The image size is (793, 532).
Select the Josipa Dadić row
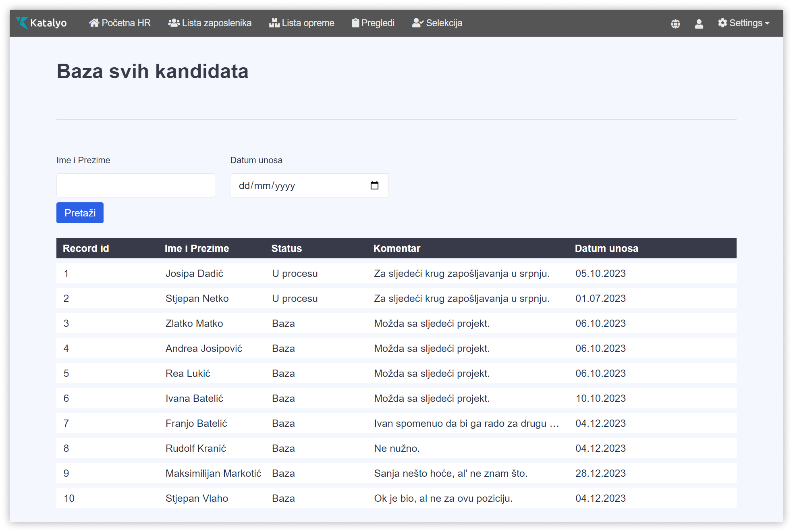coord(194,274)
